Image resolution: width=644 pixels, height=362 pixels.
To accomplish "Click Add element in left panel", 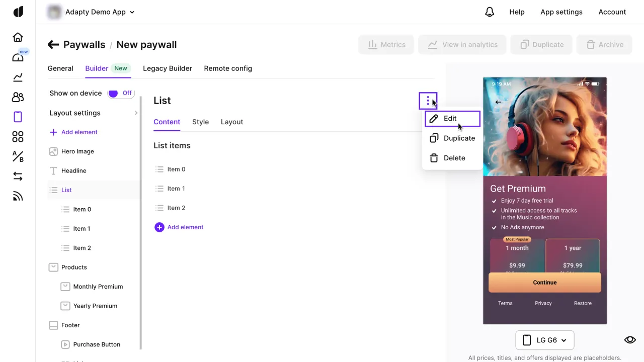I will click(x=73, y=132).
